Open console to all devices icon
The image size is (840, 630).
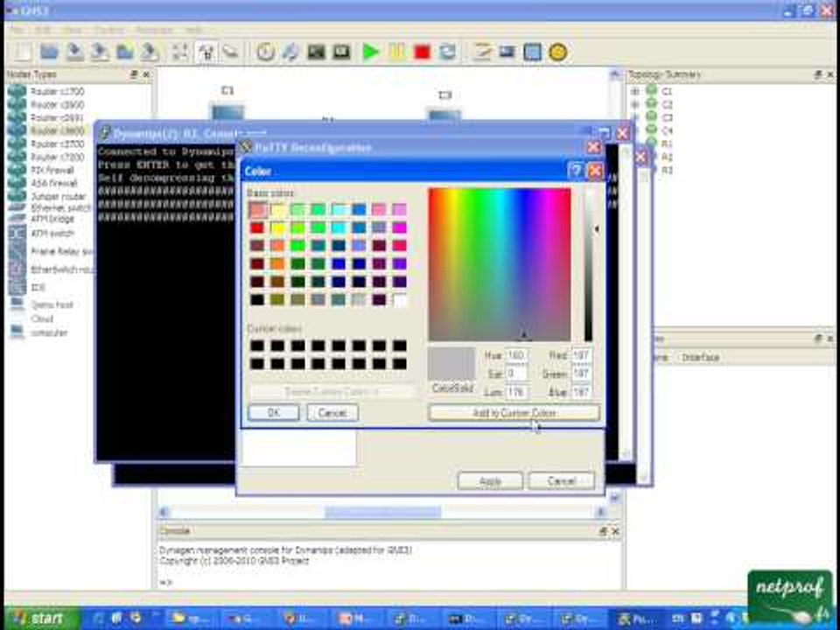pyautogui.click(x=316, y=52)
